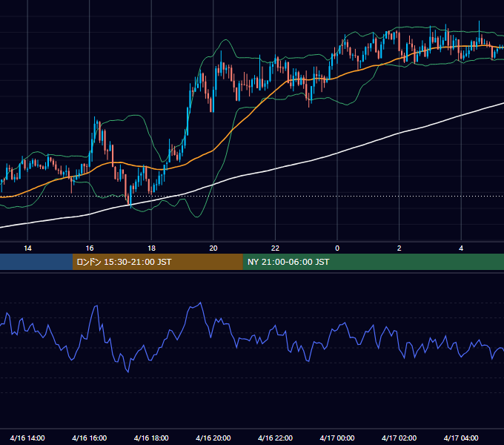Click the 4 hour label on price chart axis
This screenshot has width=504, height=445.
[461, 248]
